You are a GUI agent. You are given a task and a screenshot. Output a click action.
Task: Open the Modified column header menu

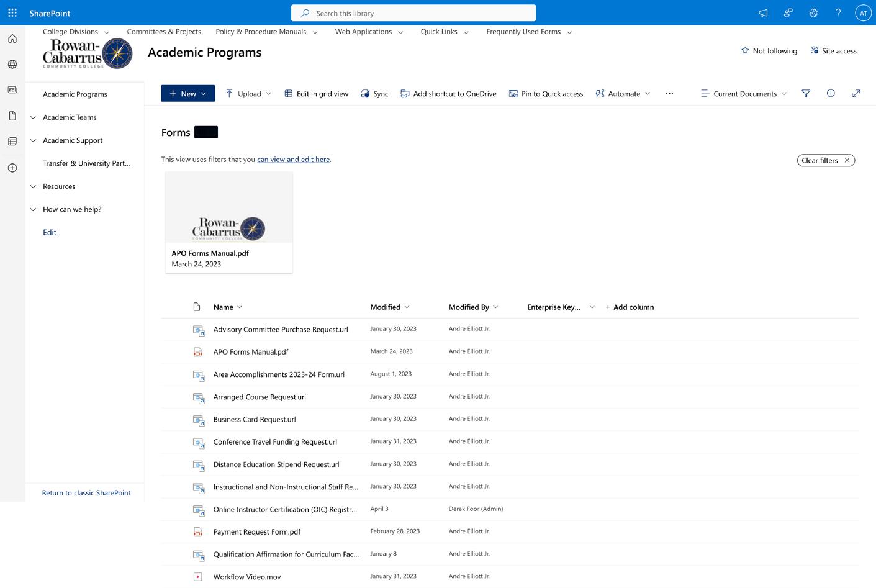tap(390, 307)
